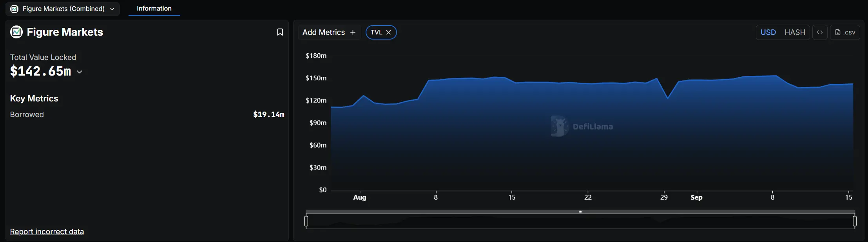This screenshot has height=242, width=868.
Task: Switch chart denomination to HASH
Action: [795, 32]
